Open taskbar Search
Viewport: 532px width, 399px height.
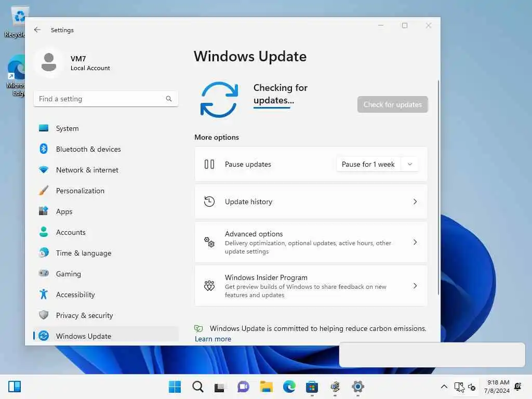click(198, 387)
